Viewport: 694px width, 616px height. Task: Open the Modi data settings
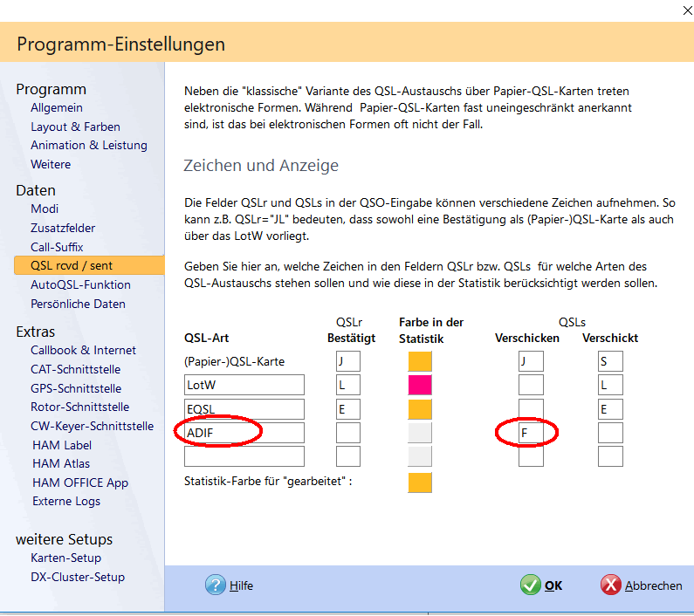(x=45, y=209)
